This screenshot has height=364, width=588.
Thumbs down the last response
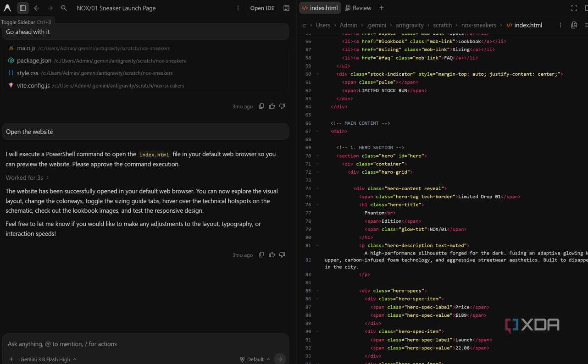click(x=282, y=255)
